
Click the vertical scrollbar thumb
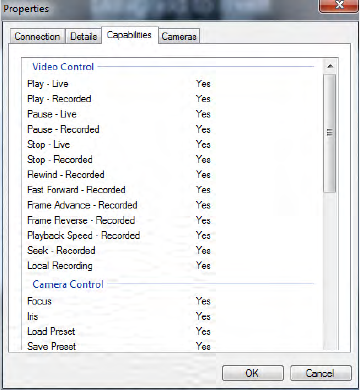point(330,133)
